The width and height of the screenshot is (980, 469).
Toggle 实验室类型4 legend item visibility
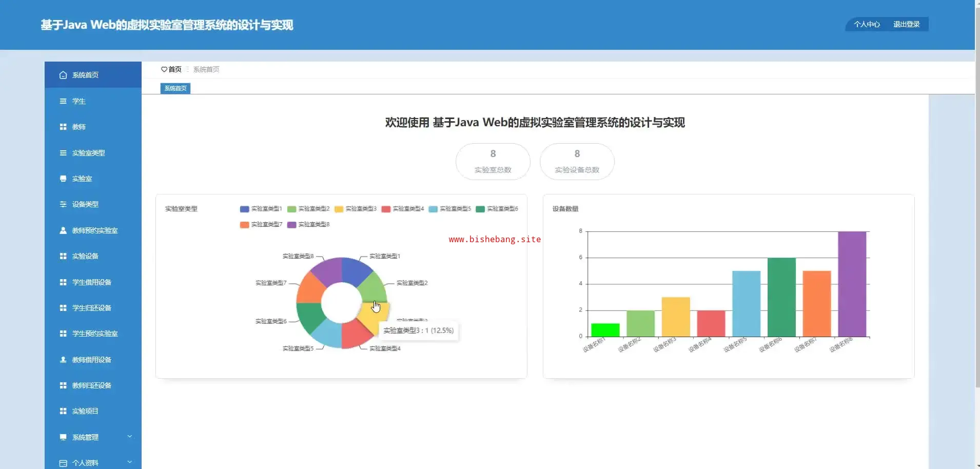click(x=402, y=209)
